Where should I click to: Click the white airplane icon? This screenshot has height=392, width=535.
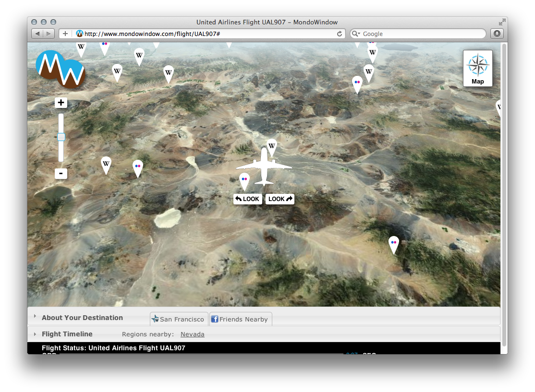[264, 166]
